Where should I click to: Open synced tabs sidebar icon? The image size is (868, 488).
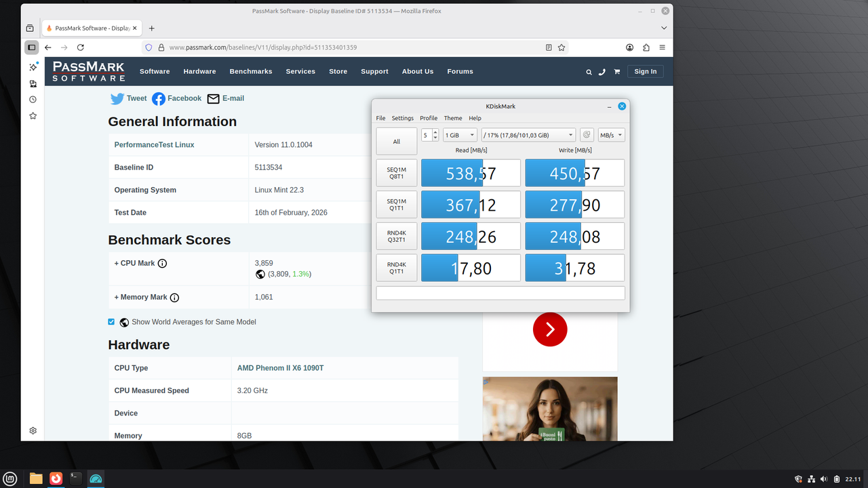pyautogui.click(x=33, y=83)
